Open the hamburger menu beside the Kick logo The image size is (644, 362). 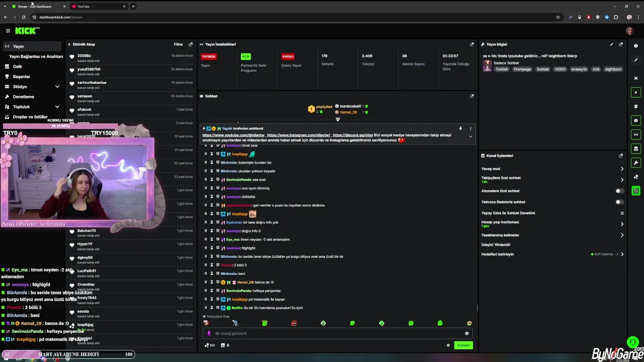click(8, 31)
